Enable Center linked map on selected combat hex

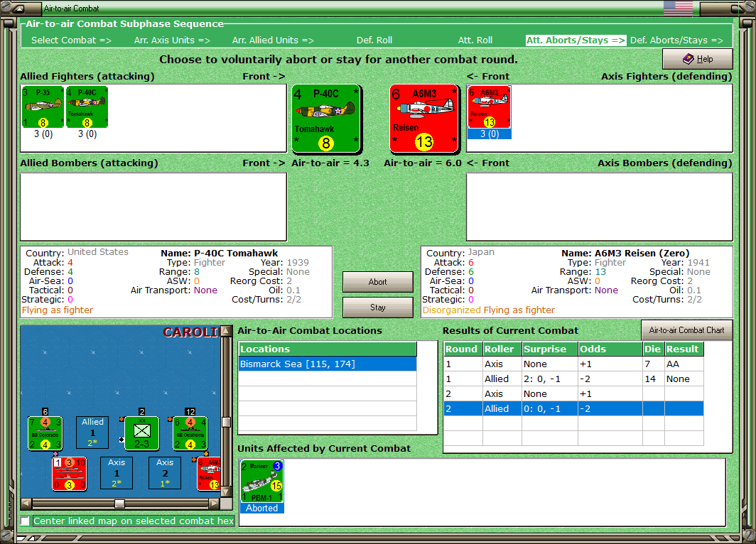tap(25, 521)
